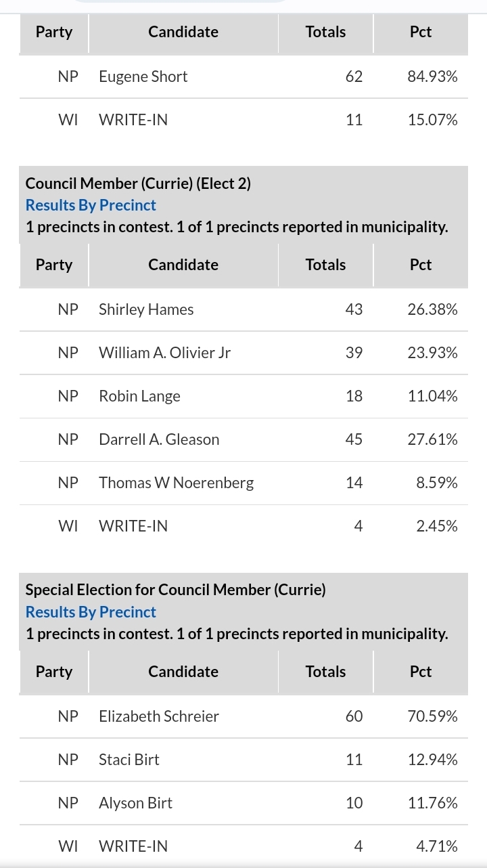487x868 pixels.
Task: Click the Pct column header
Action: [421, 32]
